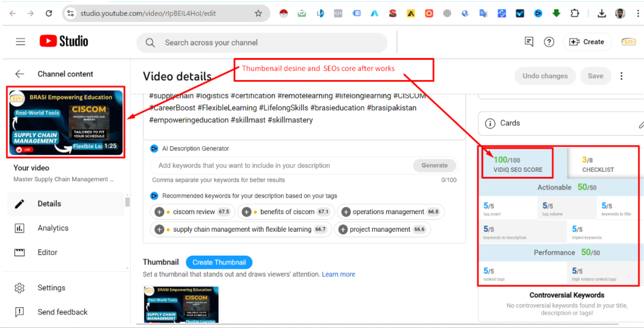Open Analytics in the sidebar

click(53, 228)
